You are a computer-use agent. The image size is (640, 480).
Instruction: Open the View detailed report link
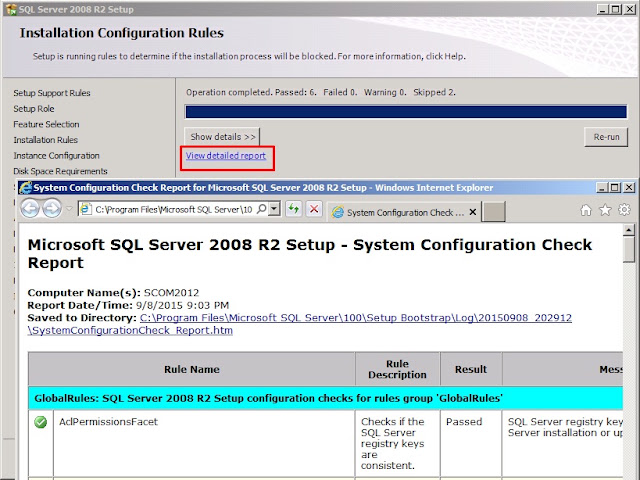tap(226, 156)
